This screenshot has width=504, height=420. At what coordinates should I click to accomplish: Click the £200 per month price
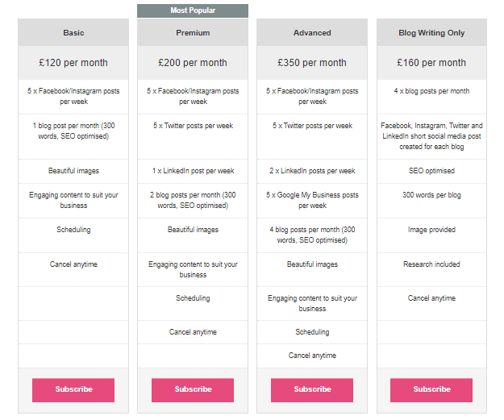193,63
